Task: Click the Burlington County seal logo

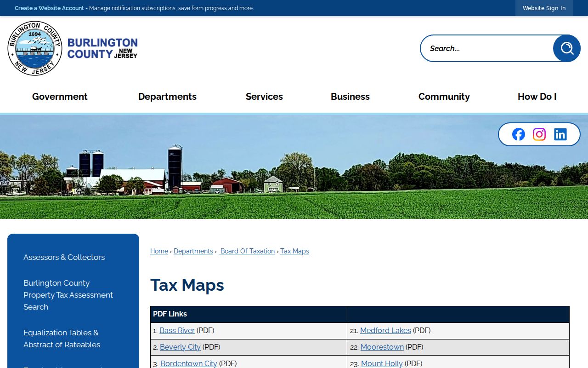Action: coord(35,48)
